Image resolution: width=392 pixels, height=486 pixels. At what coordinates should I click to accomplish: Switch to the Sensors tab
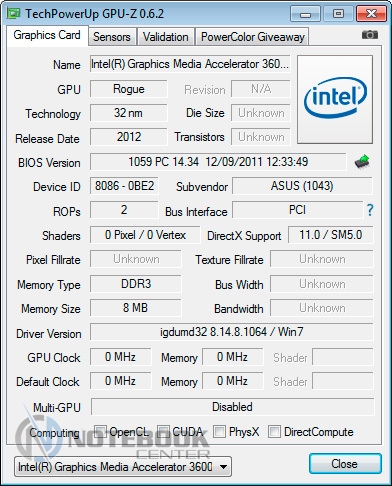tap(112, 37)
